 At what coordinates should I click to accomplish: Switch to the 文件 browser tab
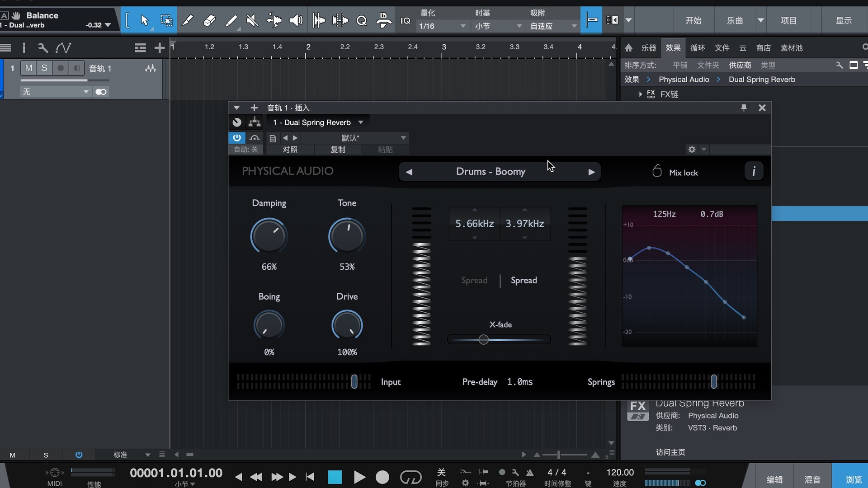click(722, 47)
